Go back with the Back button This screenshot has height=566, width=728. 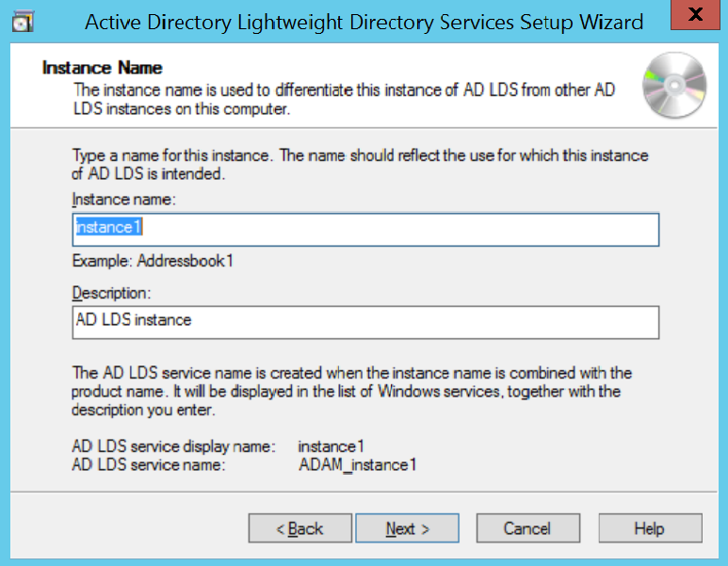[x=299, y=528]
